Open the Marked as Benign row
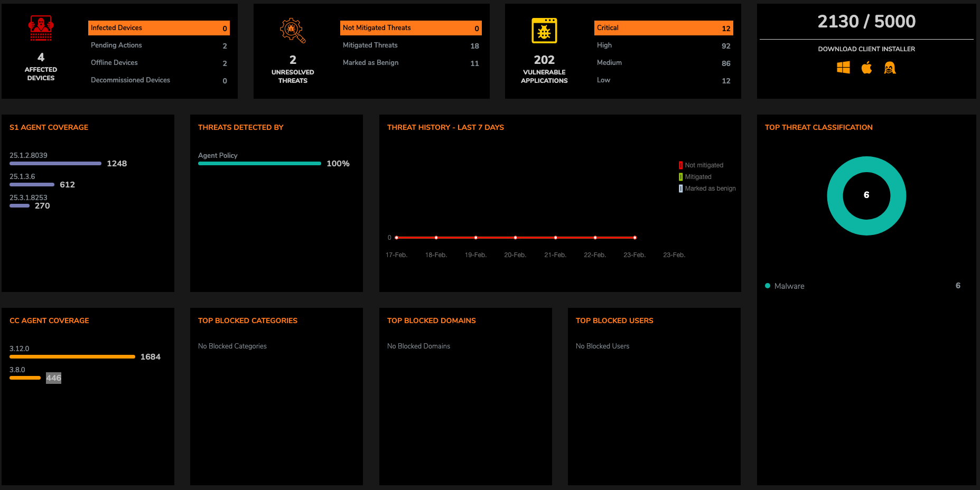Viewport: 980px width, 490px height. [x=411, y=63]
